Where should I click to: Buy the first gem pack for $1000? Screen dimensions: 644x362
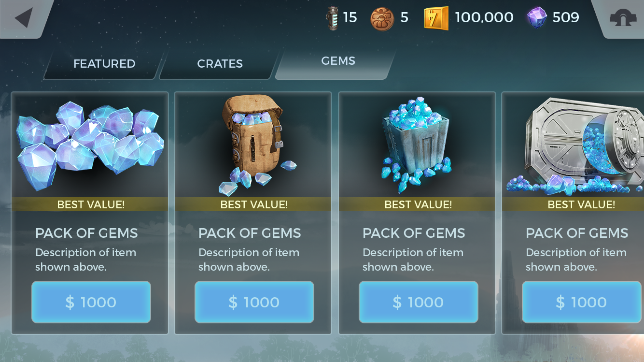[x=91, y=302]
